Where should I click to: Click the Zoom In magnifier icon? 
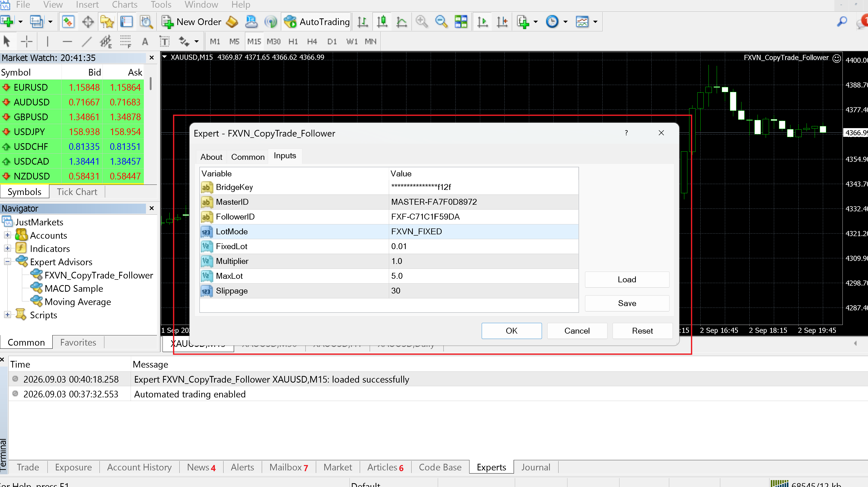[x=421, y=22]
